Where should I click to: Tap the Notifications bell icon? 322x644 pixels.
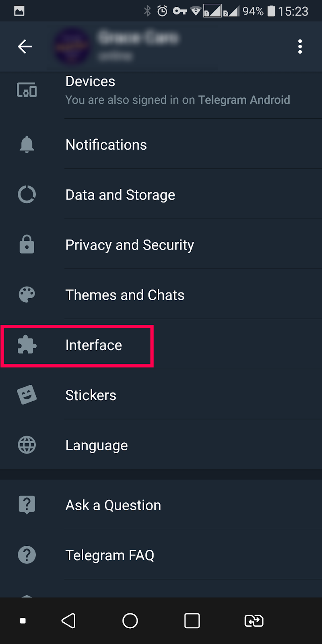pyautogui.click(x=27, y=144)
